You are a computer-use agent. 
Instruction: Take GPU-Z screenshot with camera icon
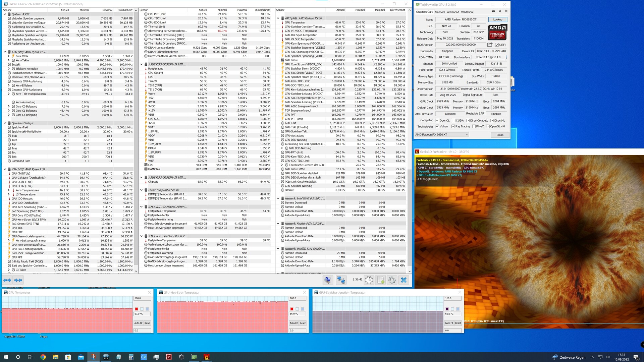coord(493,11)
